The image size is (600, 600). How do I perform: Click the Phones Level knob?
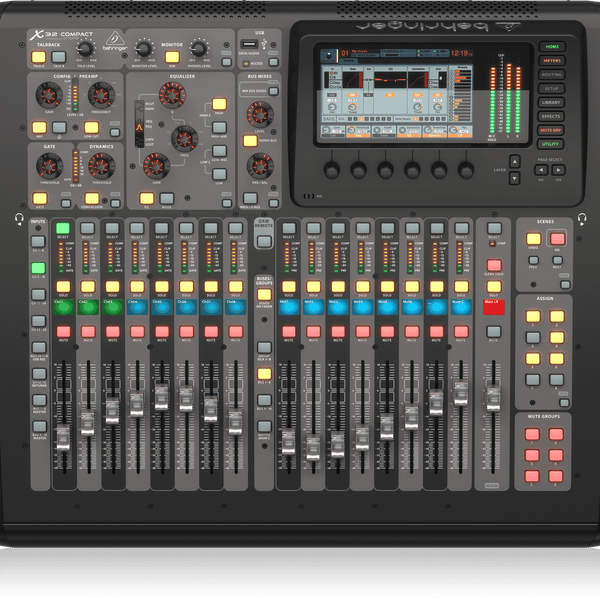point(199,49)
